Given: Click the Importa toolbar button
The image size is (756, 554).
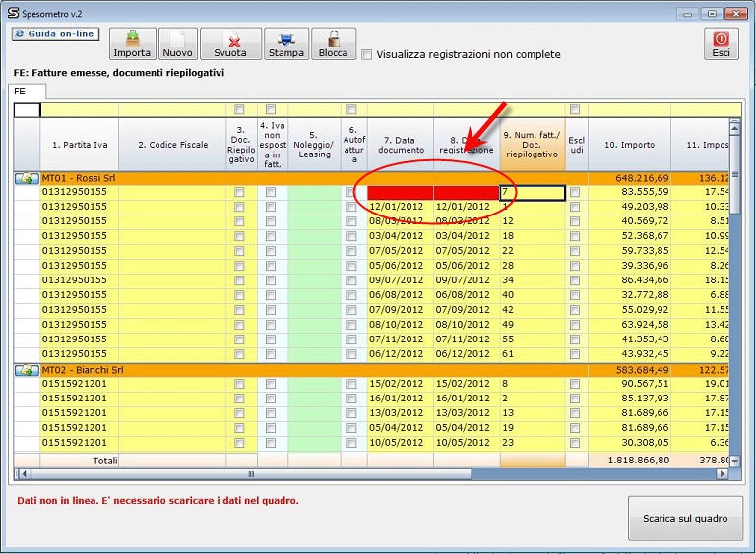Looking at the screenshot, I should pos(133,43).
